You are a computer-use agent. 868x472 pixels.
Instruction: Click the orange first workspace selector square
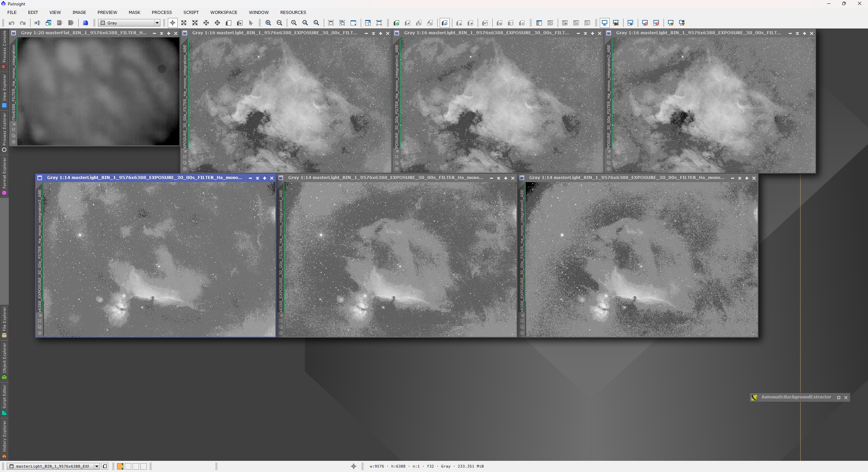[x=120, y=467]
